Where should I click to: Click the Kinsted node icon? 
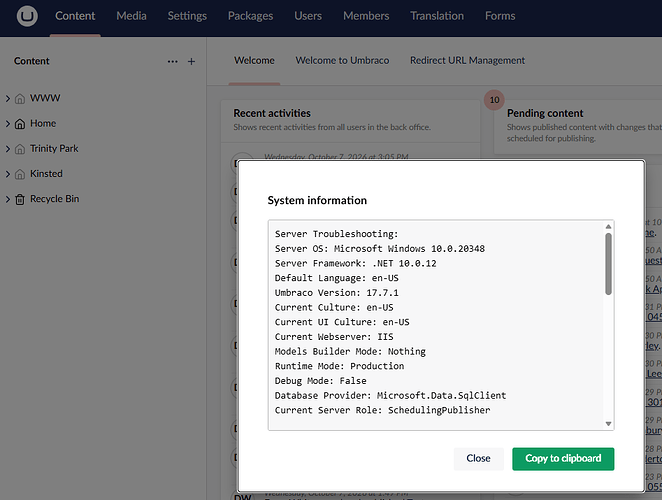(20, 174)
